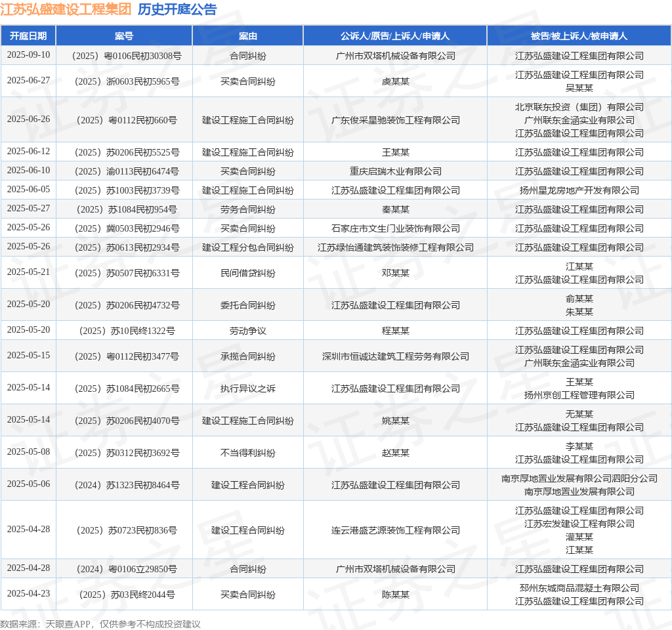Click plaintiff 邓某某
672x630 pixels.
pyautogui.click(x=396, y=273)
